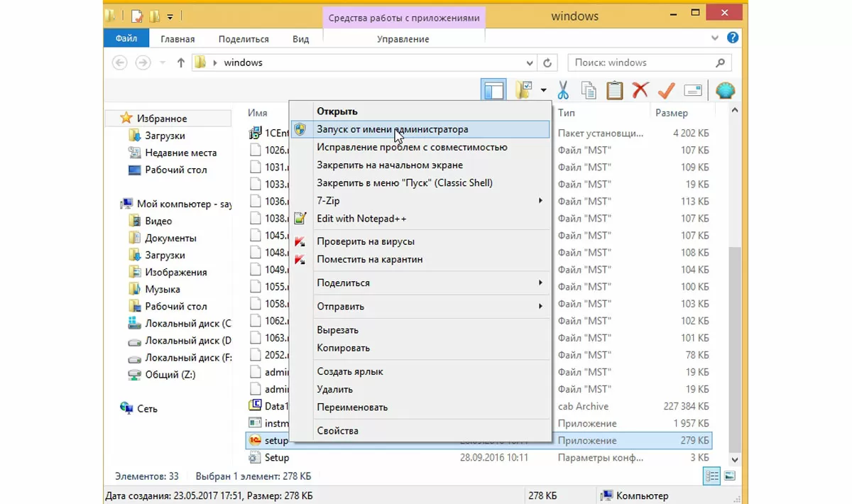Image resolution: width=852 pixels, height=504 pixels.
Task: Choose Закрепить на начальном экране
Action: coord(420,165)
